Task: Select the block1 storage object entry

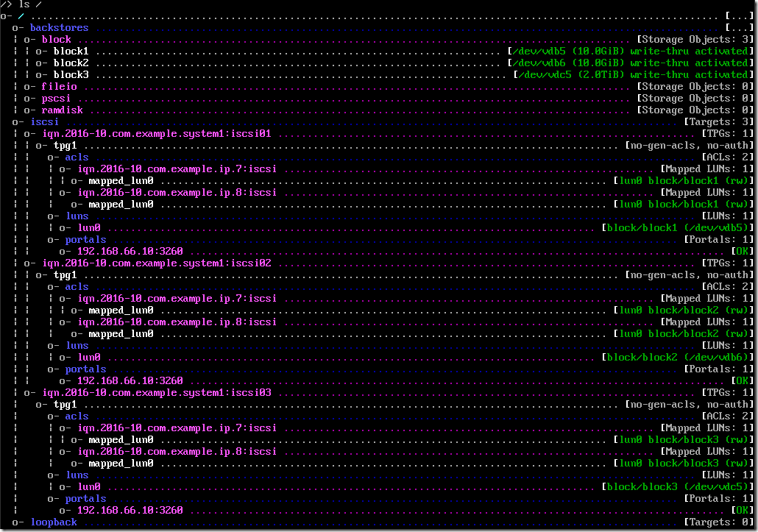Action: 71,52
